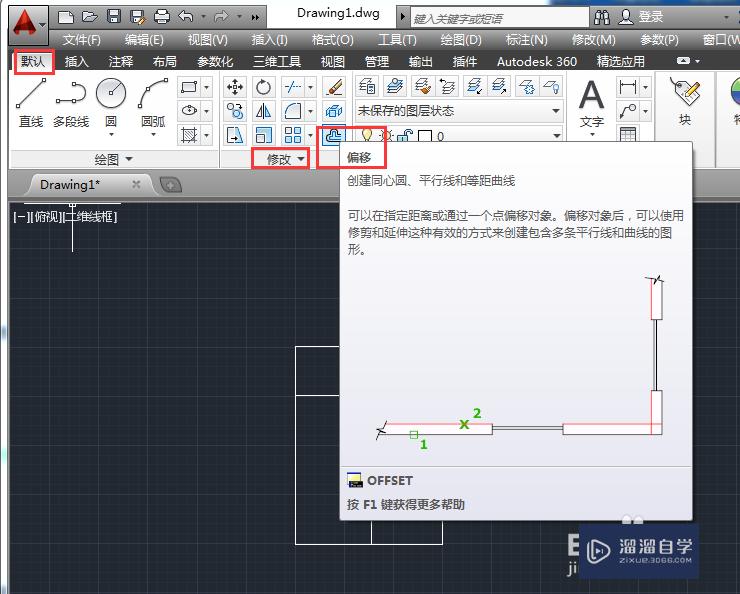Click the keyword search input field

[x=499, y=18]
